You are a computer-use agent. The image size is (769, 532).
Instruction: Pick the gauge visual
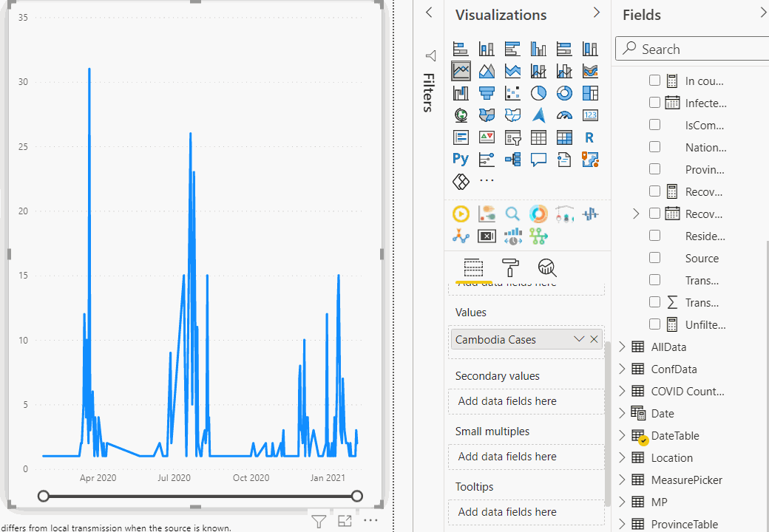click(564, 115)
